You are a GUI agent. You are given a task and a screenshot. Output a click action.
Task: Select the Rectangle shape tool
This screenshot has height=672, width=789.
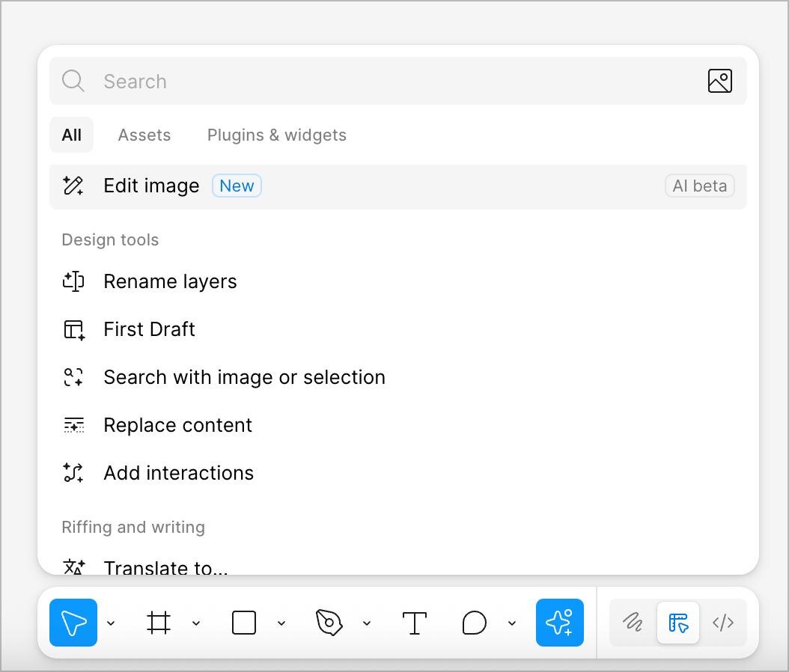244,623
